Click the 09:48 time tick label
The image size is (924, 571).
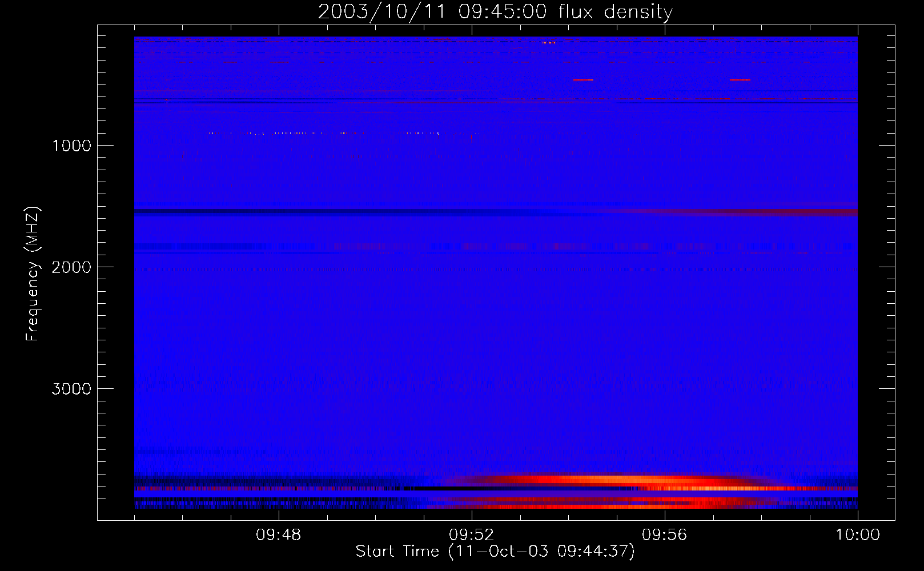point(279,535)
